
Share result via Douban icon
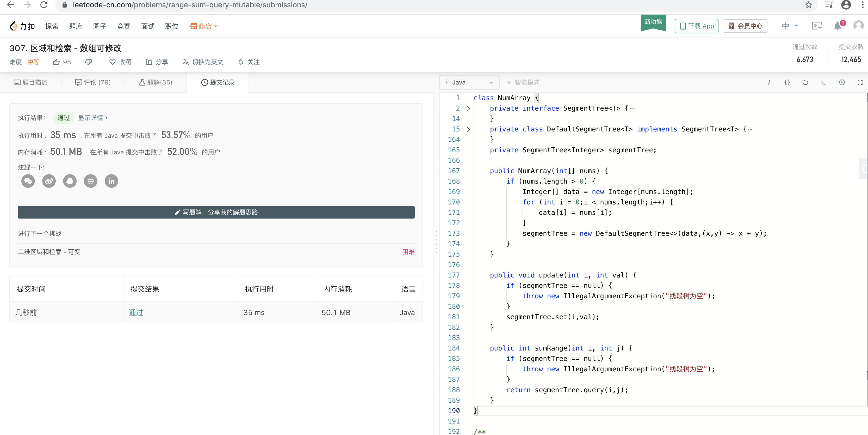click(91, 181)
